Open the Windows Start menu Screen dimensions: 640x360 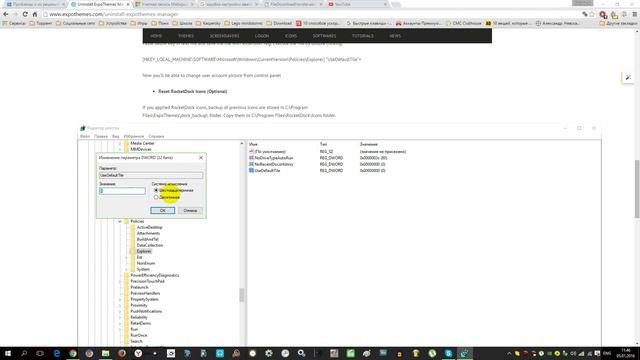(x=8, y=353)
